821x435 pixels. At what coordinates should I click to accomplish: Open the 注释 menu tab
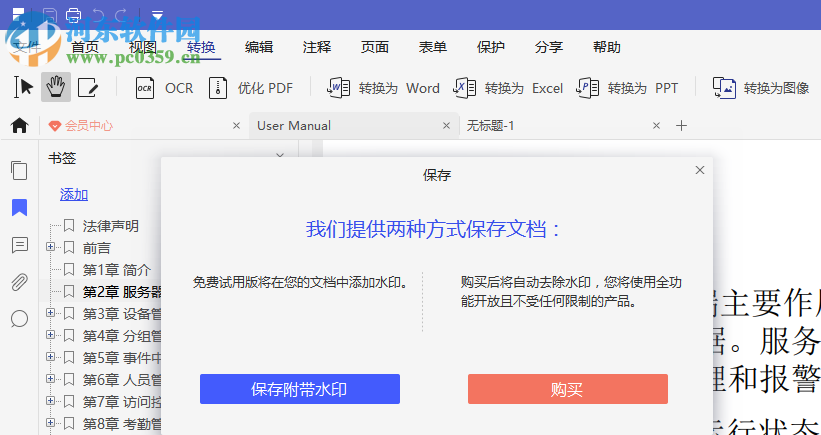click(x=317, y=47)
